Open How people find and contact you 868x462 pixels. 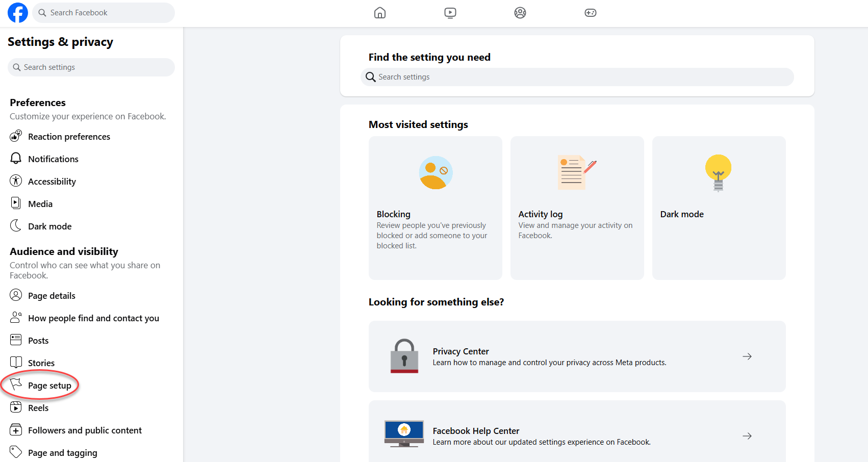coord(93,318)
